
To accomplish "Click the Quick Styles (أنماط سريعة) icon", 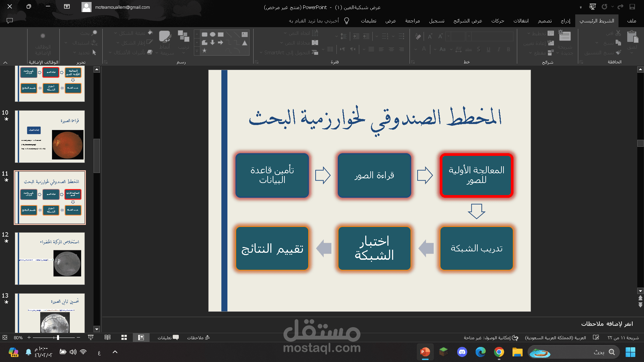I will tap(165, 37).
